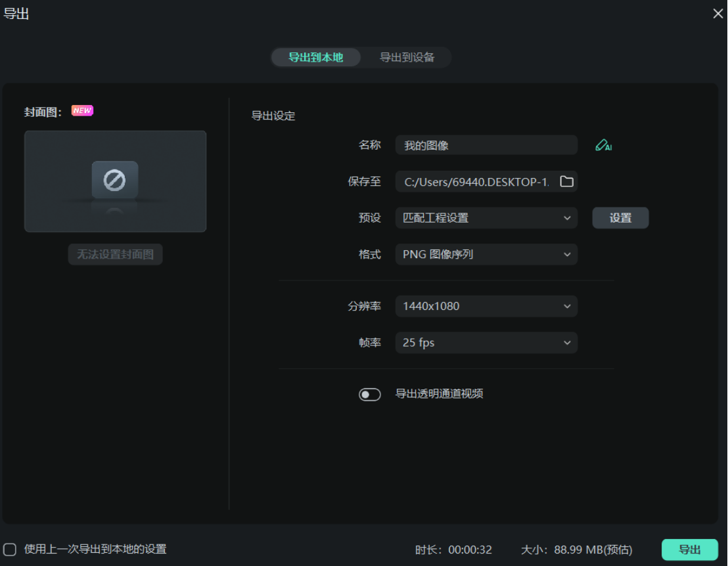The image size is (728, 566).
Task: Click the NEW badge beside 封面图
Action: coord(81,110)
